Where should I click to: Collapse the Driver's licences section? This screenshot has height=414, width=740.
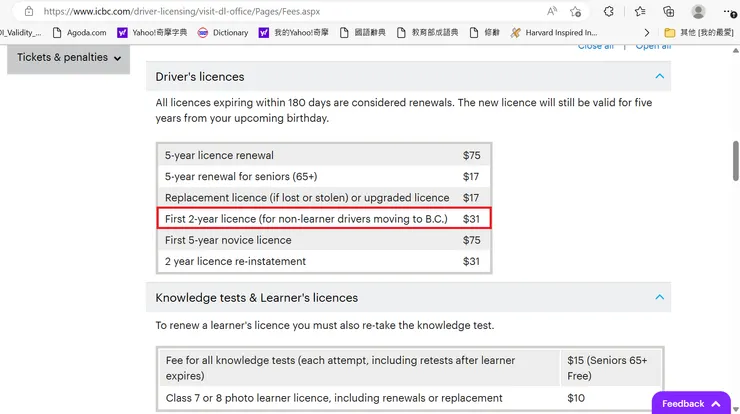[x=659, y=76]
